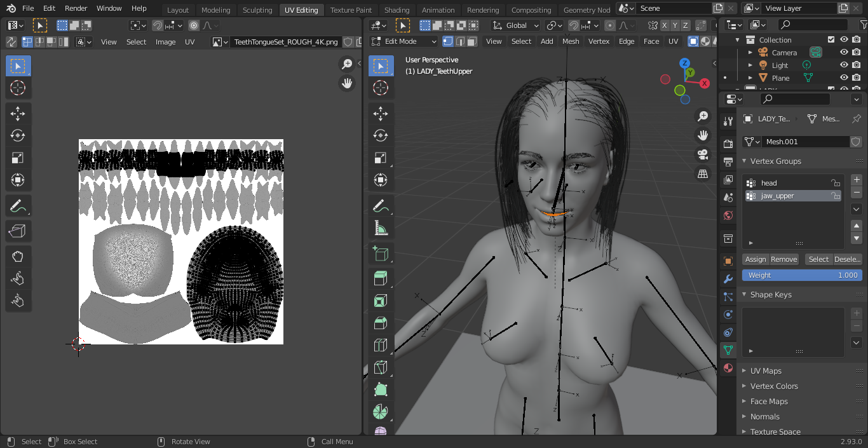
Task: Click the Assign vertex group button
Action: (x=756, y=259)
